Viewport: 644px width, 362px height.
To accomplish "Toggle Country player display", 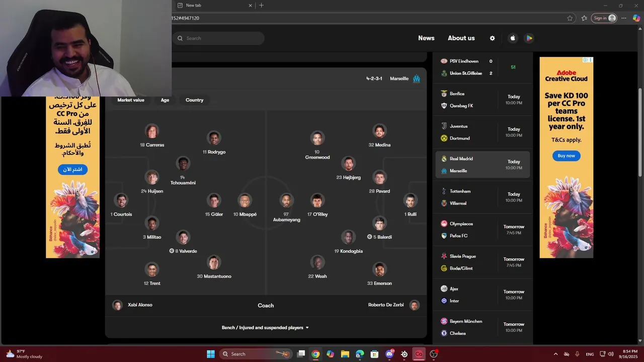I will (x=194, y=100).
